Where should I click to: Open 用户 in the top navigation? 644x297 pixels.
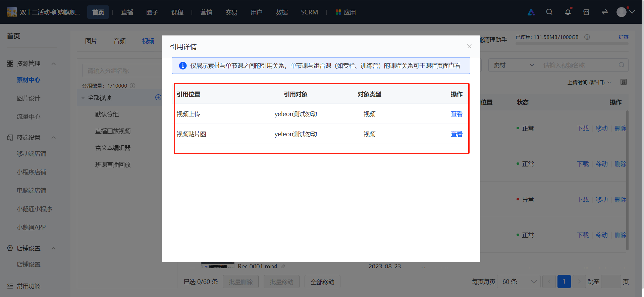pos(257,12)
